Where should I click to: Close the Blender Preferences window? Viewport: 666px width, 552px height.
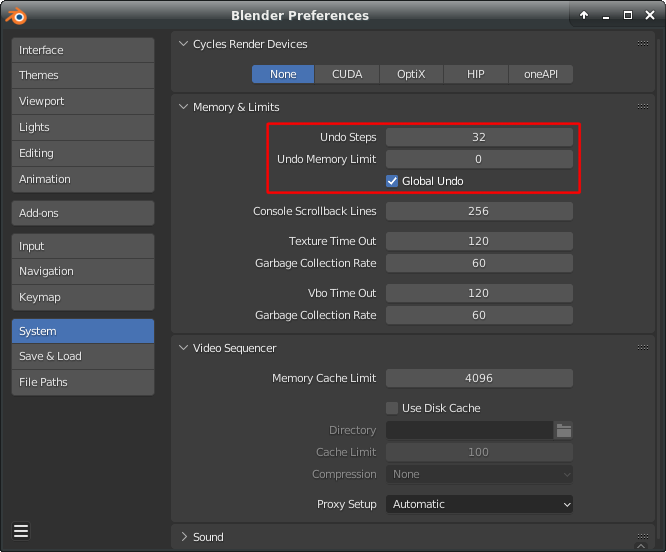[650, 15]
